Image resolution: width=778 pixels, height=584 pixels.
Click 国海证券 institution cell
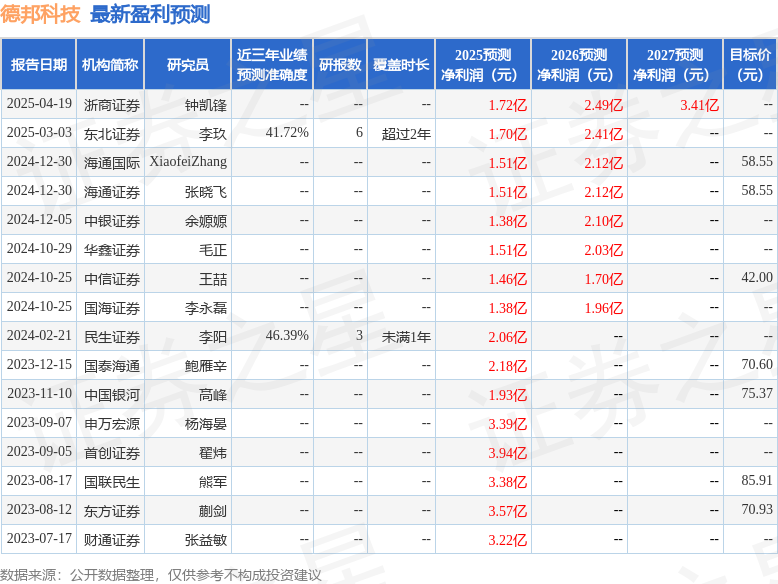[112, 308]
